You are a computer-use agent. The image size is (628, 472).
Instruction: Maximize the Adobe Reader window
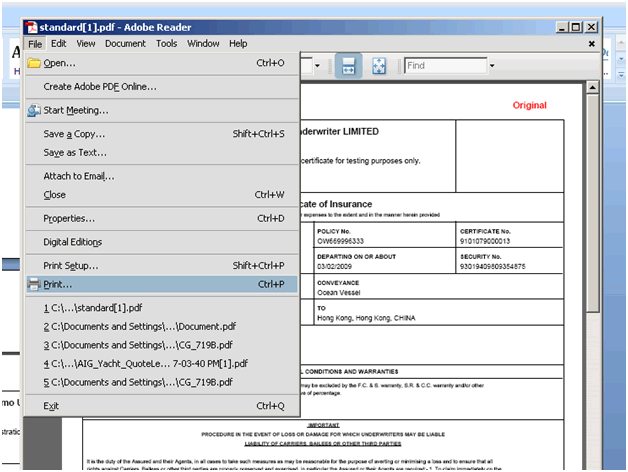[576, 27]
